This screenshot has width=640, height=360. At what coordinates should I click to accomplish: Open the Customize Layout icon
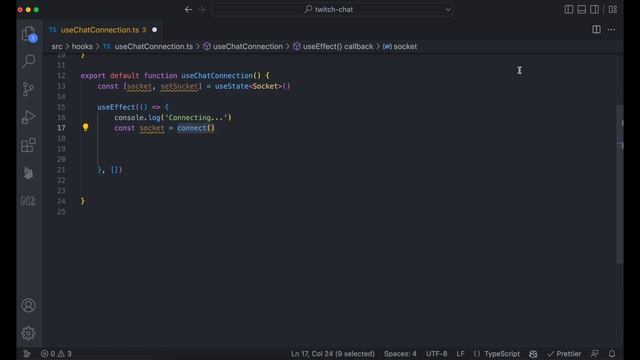pos(613,9)
